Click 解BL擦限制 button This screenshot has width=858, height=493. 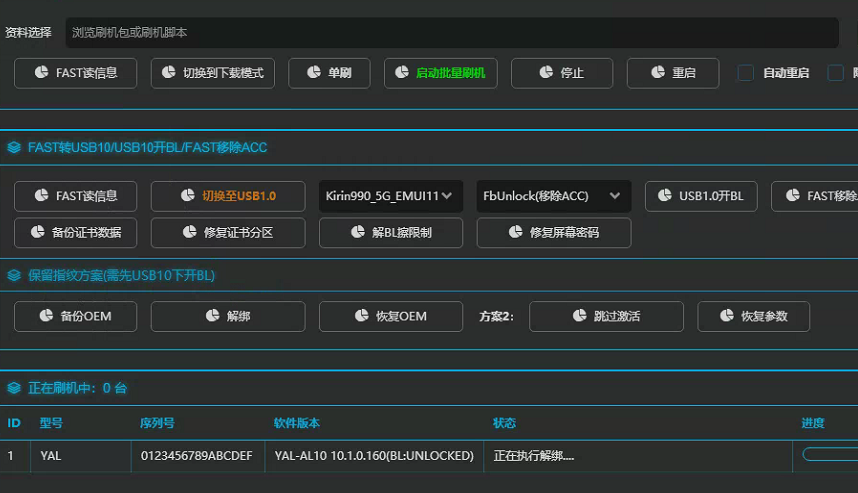pyautogui.click(x=391, y=233)
